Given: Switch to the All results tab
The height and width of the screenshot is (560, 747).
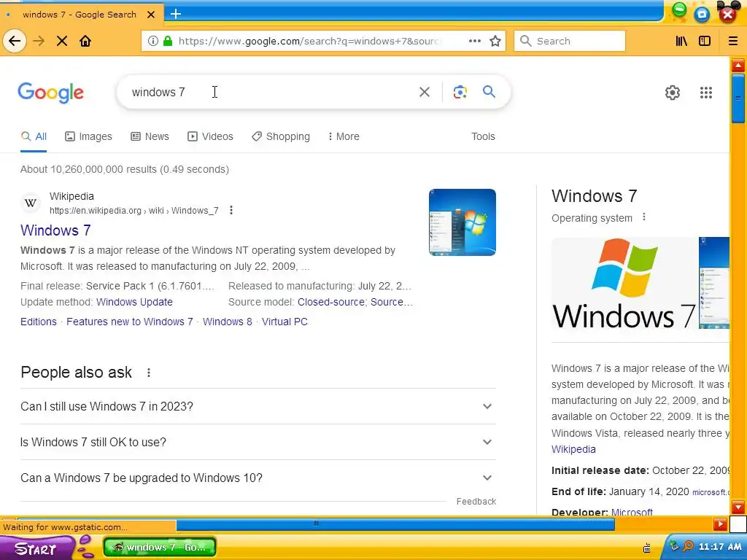Looking at the screenshot, I should [x=34, y=136].
